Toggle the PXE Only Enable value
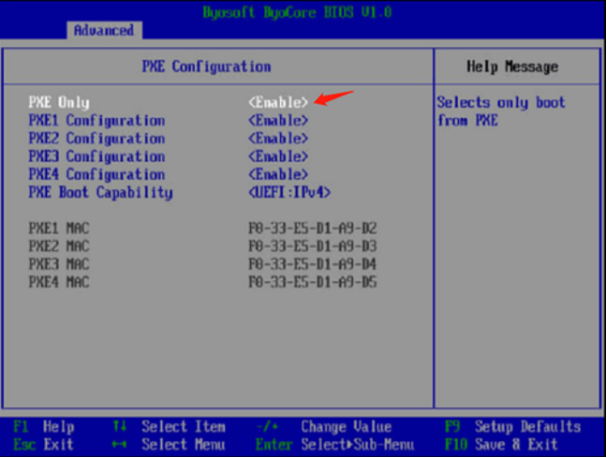The image size is (607, 458). click(278, 102)
